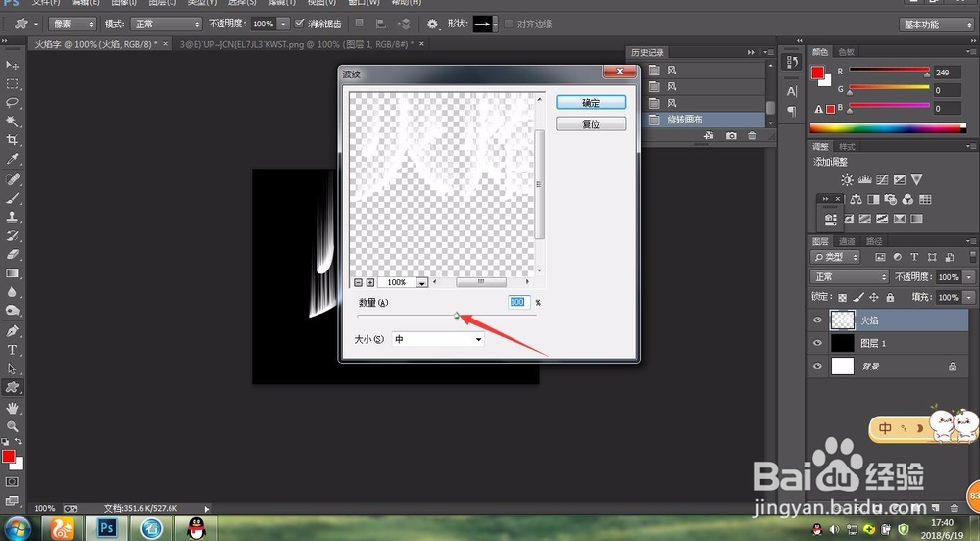Select the Healing Brush tool

12,179
